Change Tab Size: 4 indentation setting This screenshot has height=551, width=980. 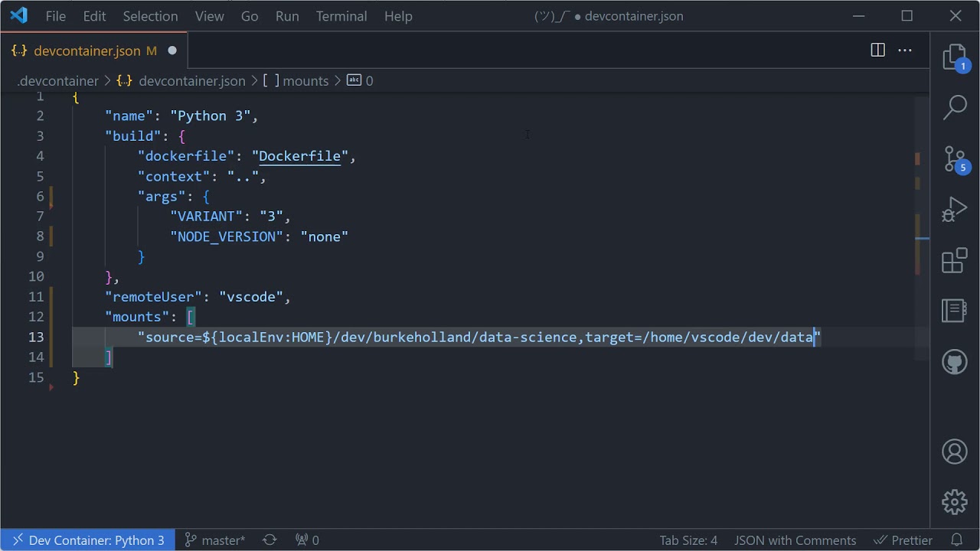688,540
